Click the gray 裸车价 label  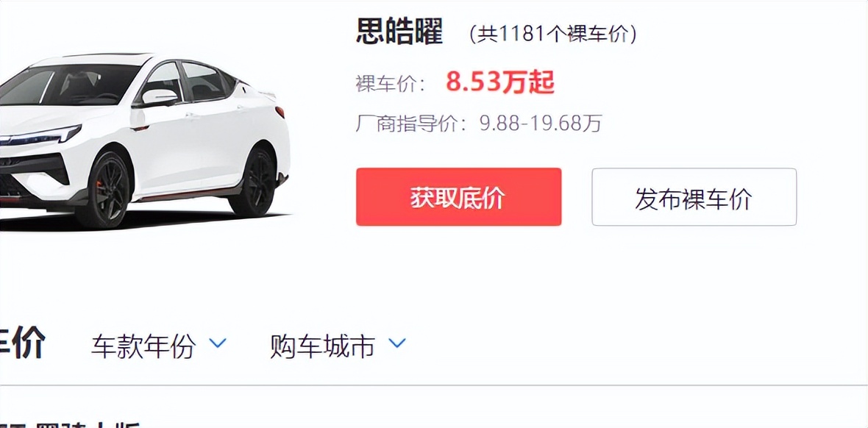(391, 84)
